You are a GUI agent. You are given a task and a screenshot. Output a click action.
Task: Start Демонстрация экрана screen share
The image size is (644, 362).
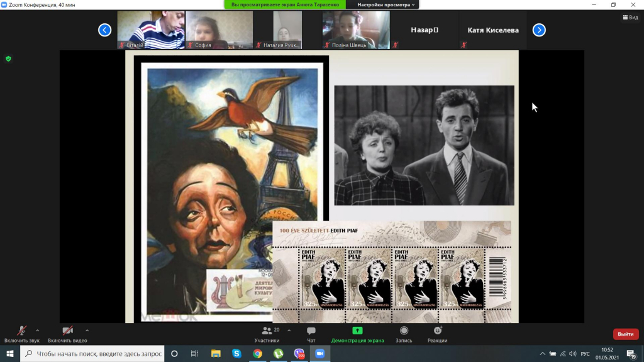pos(357,334)
